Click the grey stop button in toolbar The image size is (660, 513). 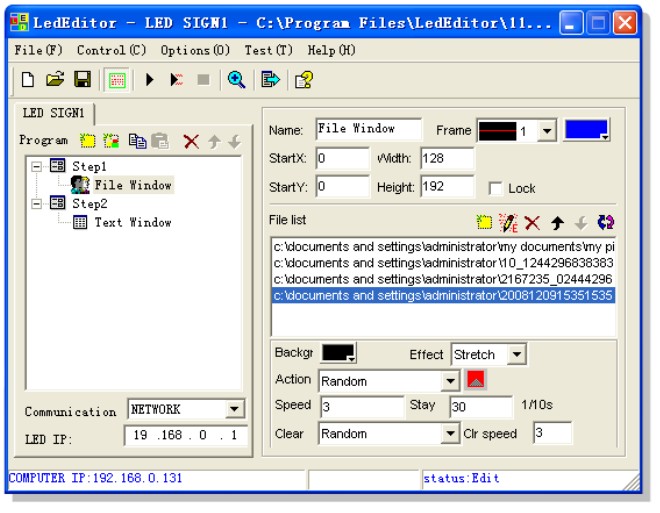[x=204, y=80]
